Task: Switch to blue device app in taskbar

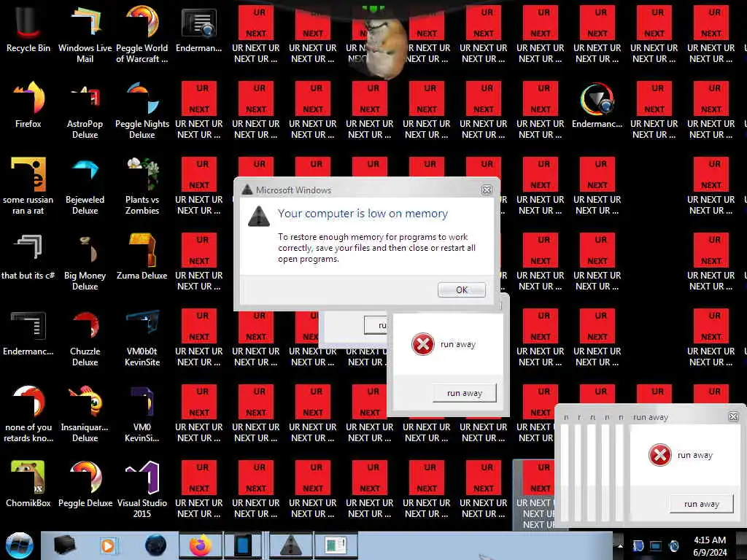Action: click(x=242, y=545)
